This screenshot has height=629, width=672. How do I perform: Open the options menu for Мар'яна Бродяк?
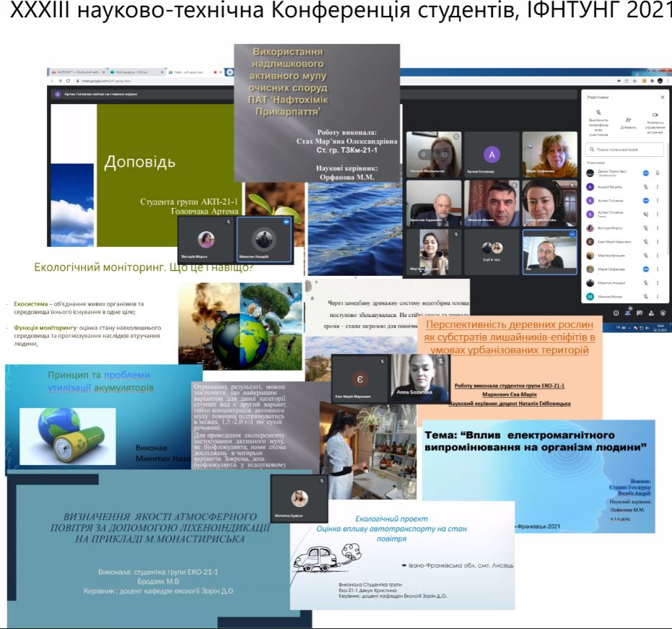658,255
